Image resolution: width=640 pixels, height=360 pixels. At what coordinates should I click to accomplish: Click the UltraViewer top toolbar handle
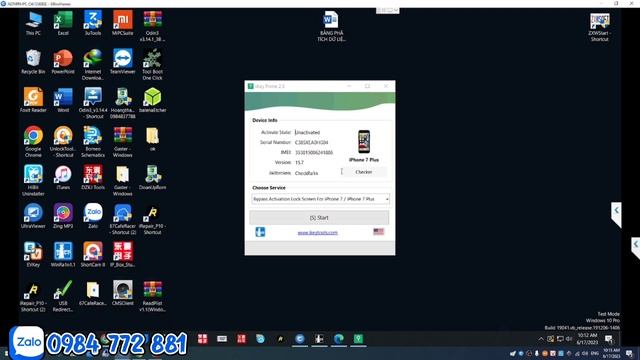click(x=387, y=10)
